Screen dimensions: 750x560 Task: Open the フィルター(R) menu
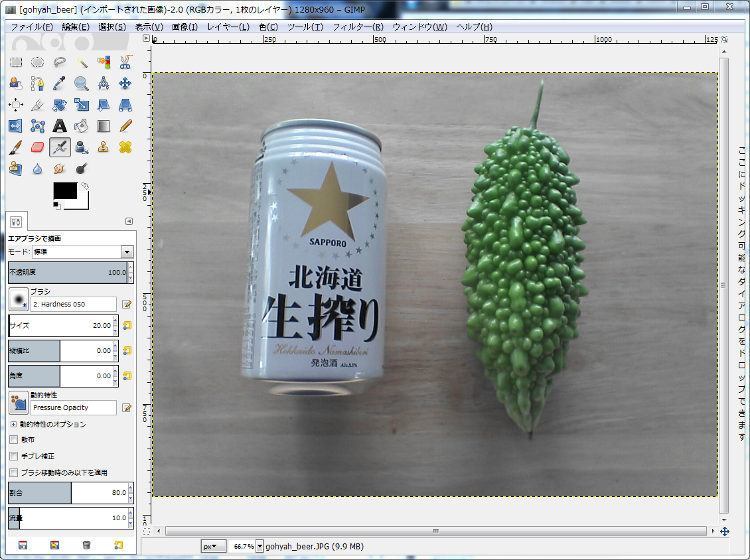(358, 27)
